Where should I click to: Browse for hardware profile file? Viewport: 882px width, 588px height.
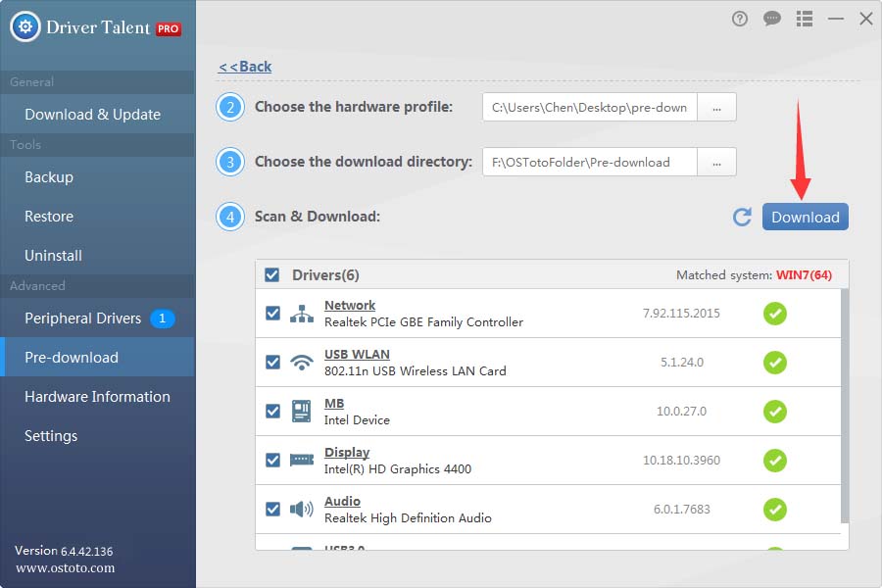coord(716,107)
